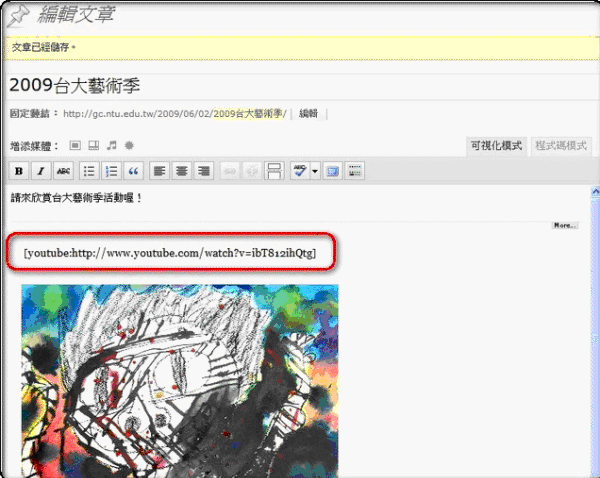Switch to the 可視化模式 tab
Image resolution: width=600 pixels, height=478 pixels.
(496, 146)
